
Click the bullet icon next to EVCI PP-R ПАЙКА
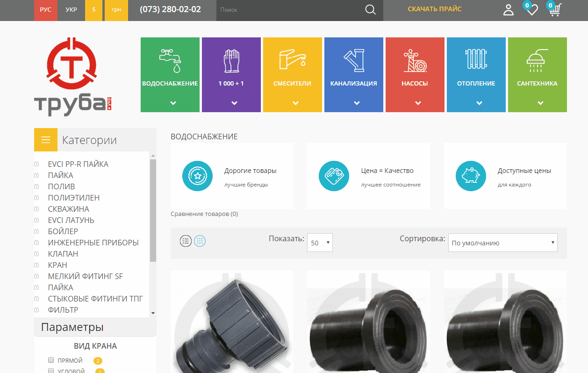coord(36,164)
